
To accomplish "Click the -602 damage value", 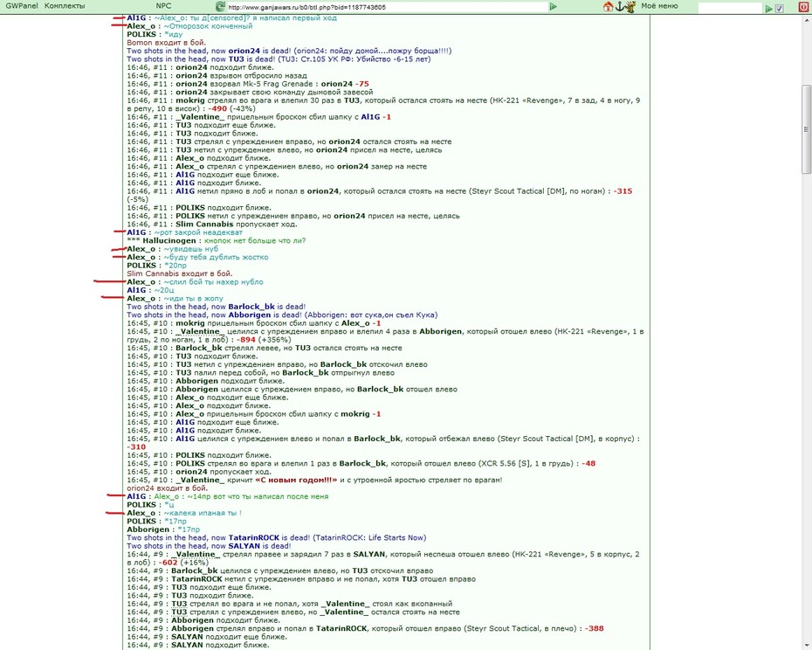I will (x=168, y=563).
